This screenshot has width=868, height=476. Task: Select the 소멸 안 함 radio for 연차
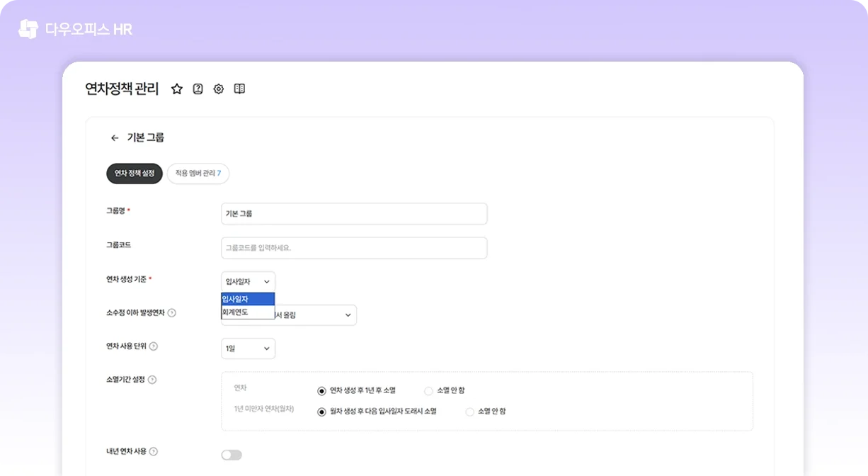tap(428, 390)
